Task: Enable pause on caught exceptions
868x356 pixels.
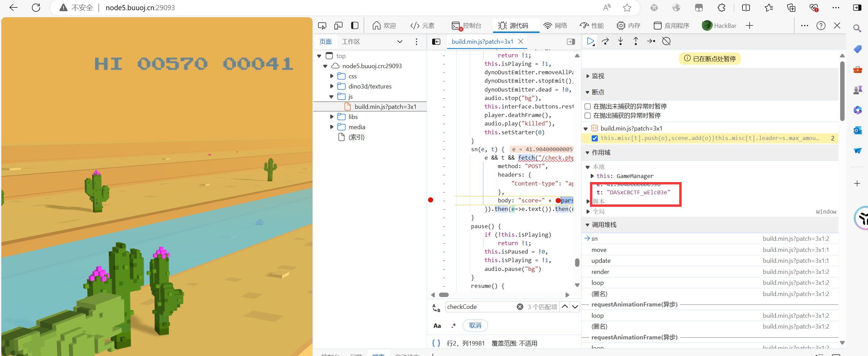Action: (x=588, y=116)
